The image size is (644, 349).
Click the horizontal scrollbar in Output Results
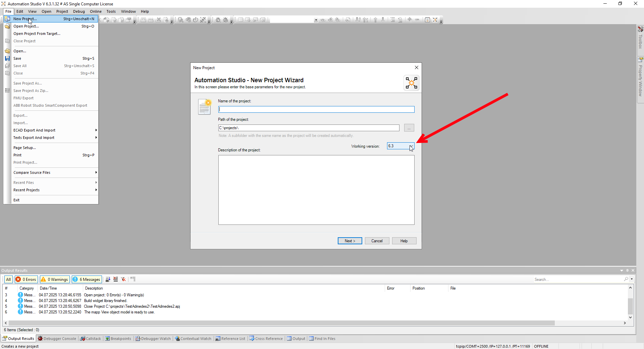(x=282, y=323)
